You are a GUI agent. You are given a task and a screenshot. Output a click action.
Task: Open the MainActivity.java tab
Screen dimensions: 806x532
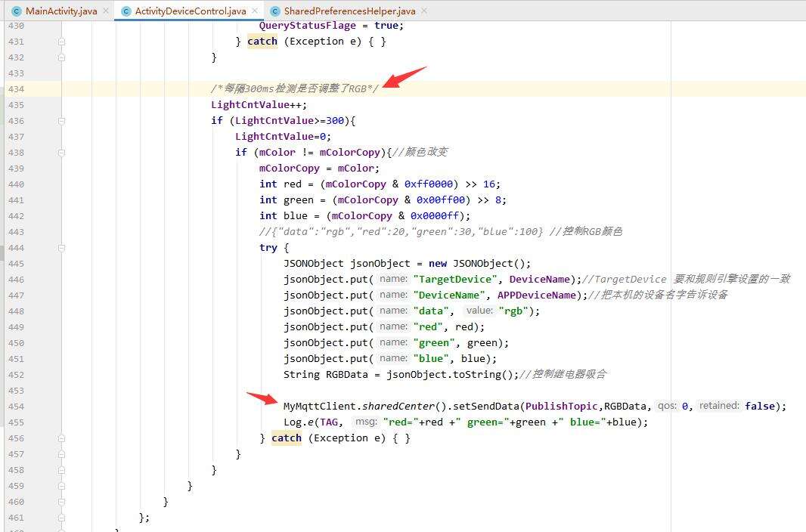60,11
